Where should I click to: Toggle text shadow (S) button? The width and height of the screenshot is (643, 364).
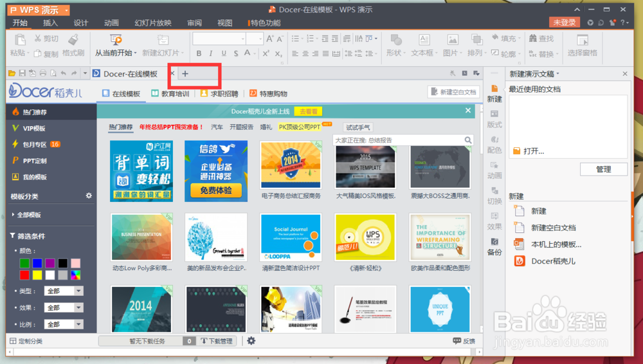point(236,53)
